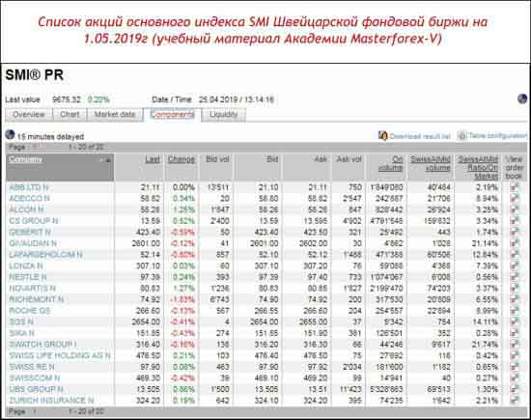Click the Table configuration icon

point(461,136)
